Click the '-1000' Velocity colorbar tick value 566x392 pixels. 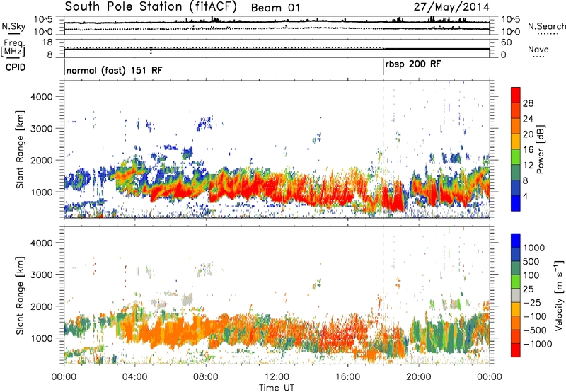537,344
